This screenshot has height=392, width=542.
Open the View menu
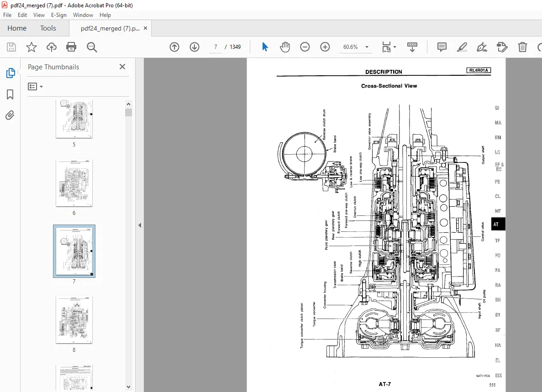tap(39, 15)
